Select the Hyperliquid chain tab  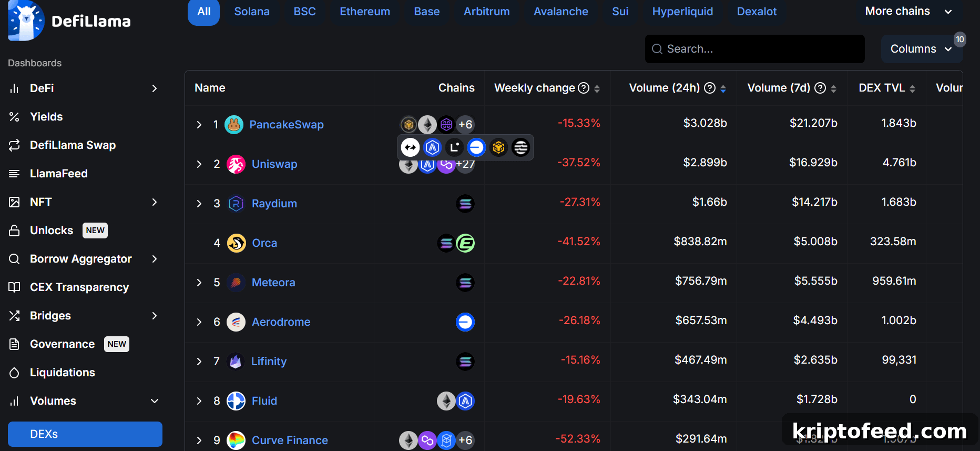coord(683,12)
